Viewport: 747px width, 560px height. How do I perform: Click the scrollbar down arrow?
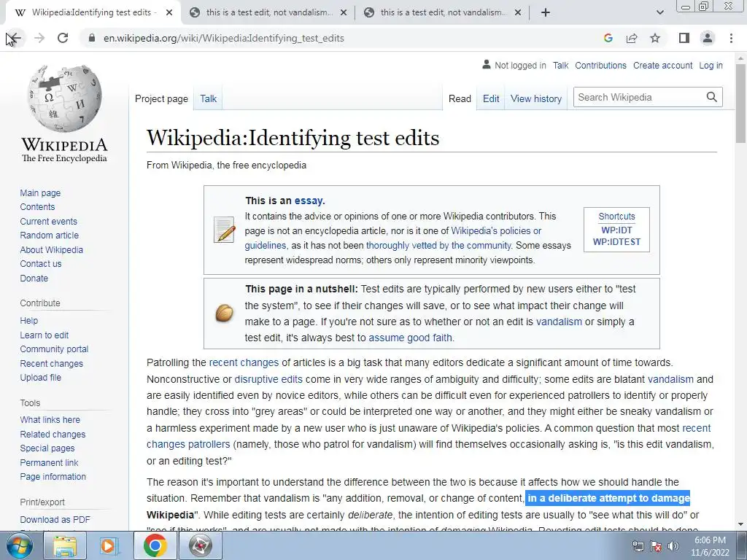740,524
